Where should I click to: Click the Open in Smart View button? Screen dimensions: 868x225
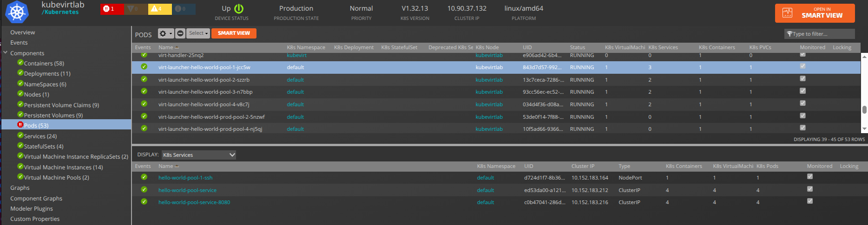815,13
